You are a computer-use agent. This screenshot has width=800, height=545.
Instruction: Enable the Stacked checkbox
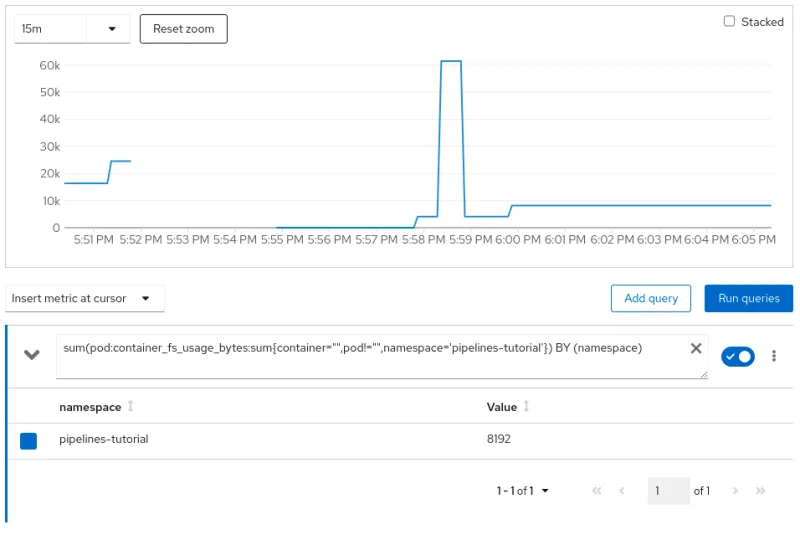tap(729, 21)
